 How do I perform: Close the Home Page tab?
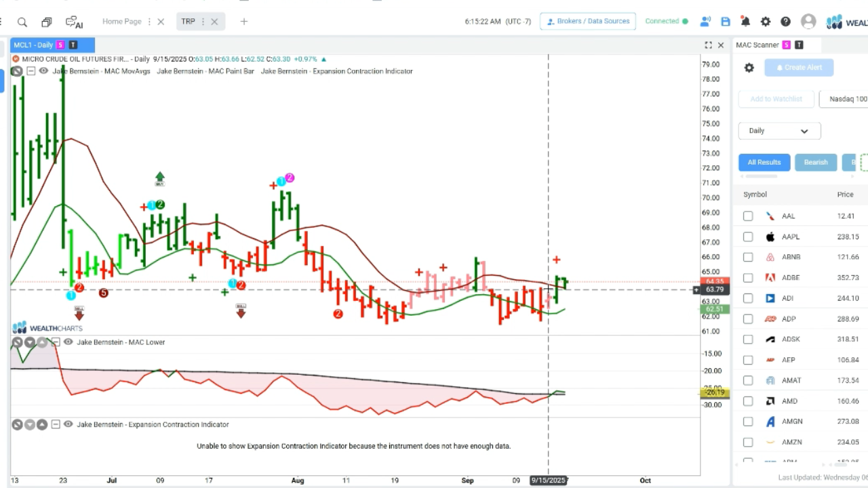coord(161,22)
